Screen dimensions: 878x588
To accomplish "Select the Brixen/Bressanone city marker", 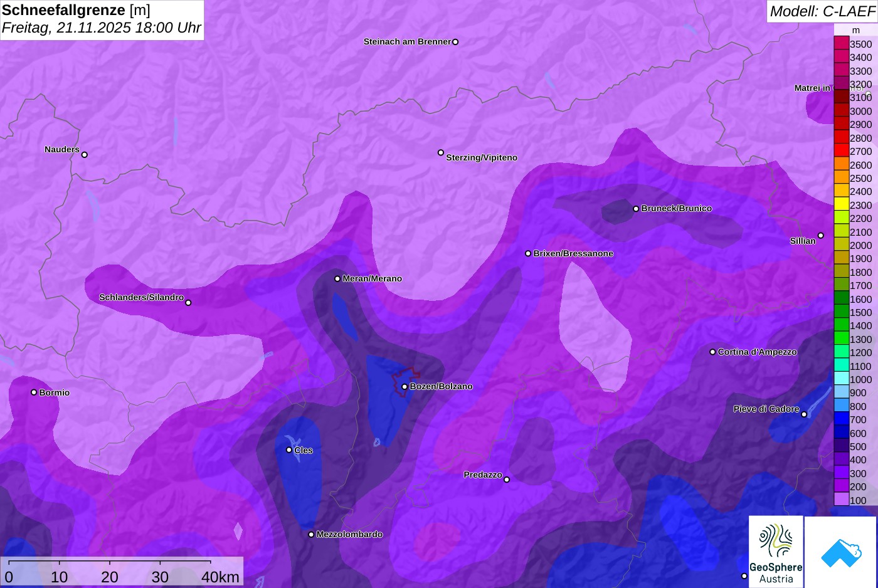I will (528, 254).
